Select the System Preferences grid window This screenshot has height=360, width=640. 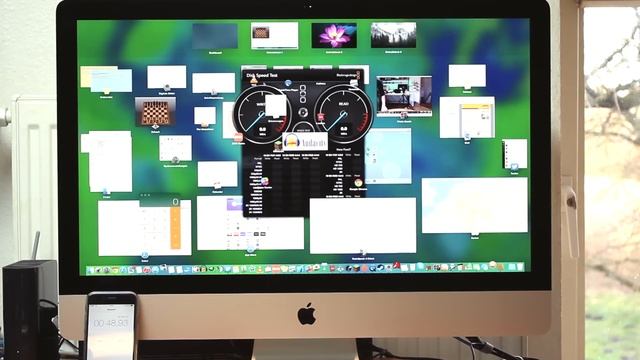point(176,148)
